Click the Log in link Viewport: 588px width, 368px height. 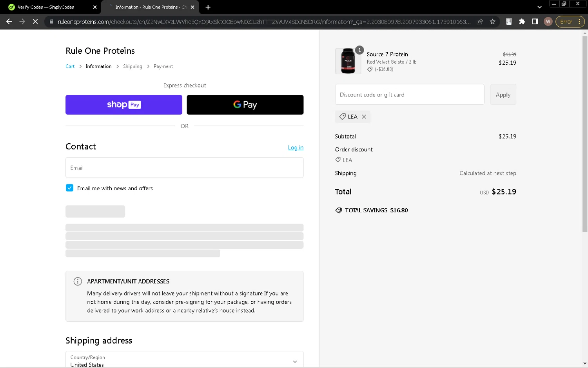(296, 148)
